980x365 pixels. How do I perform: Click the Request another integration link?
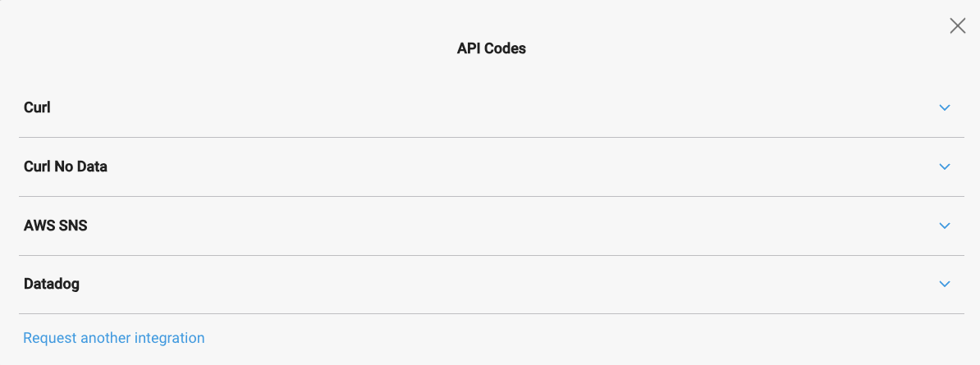point(114,338)
